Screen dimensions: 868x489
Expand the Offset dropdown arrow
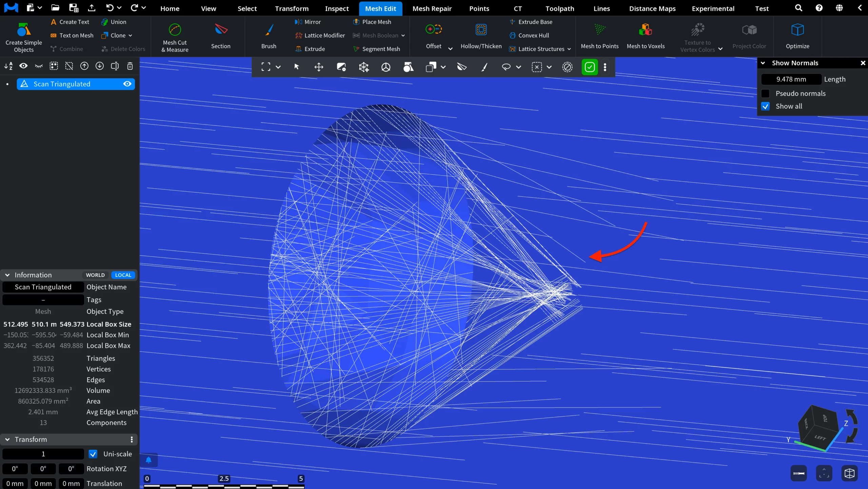pyautogui.click(x=450, y=49)
